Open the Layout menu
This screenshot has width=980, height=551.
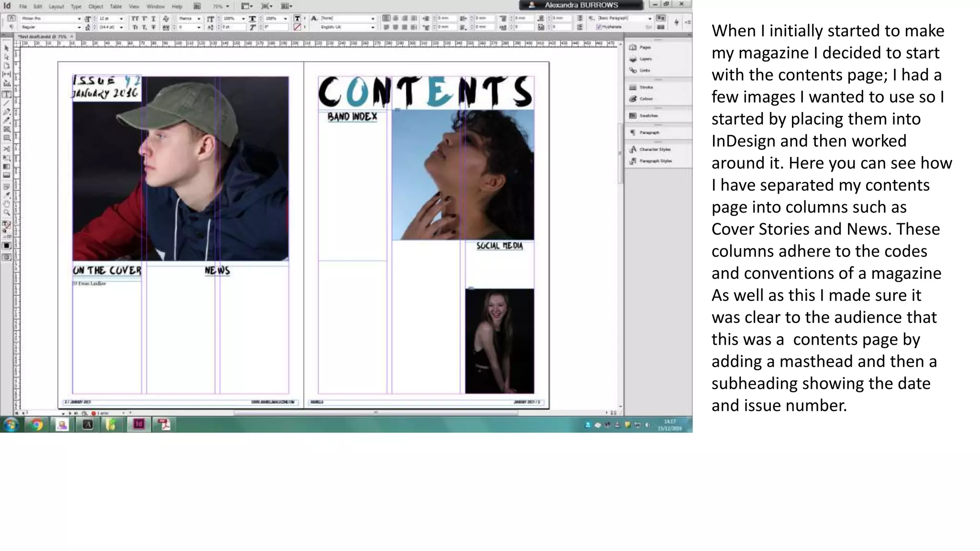click(56, 7)
